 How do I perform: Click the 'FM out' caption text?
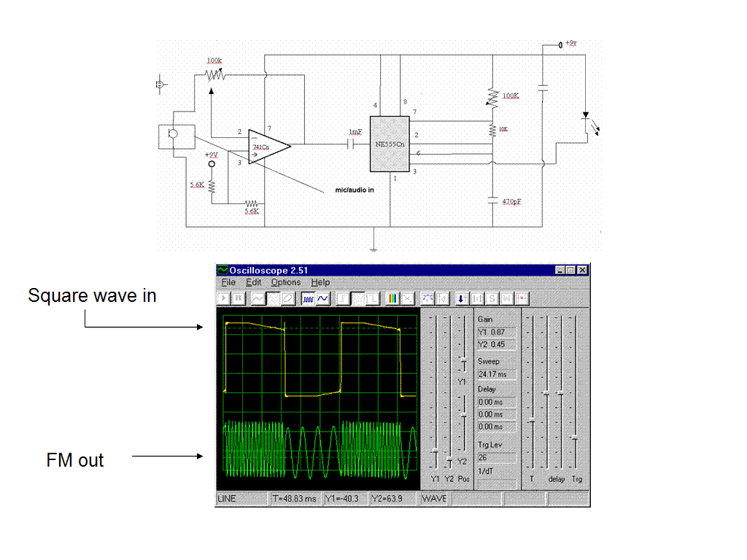[75, 461]
